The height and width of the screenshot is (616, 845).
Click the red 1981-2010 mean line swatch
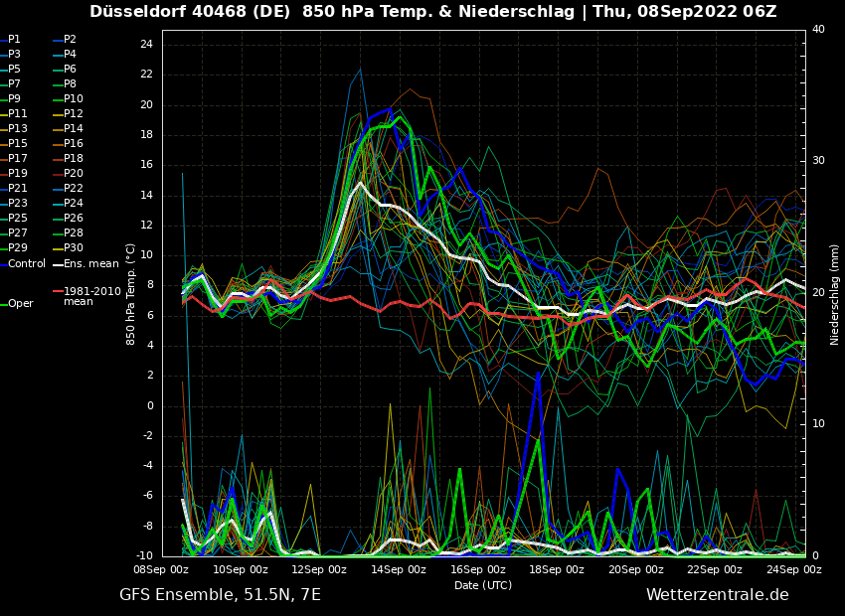click(57, 292)
